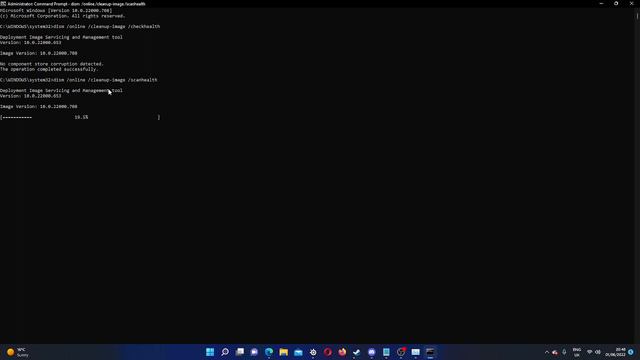Open notification center badge icon
640x360 pixels.
631,352
